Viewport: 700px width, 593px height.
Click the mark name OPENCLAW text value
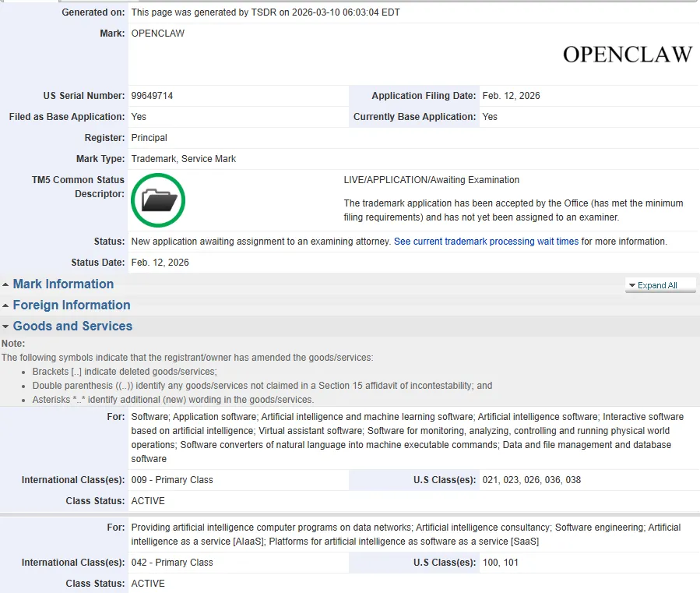click(x=157, y=34)
